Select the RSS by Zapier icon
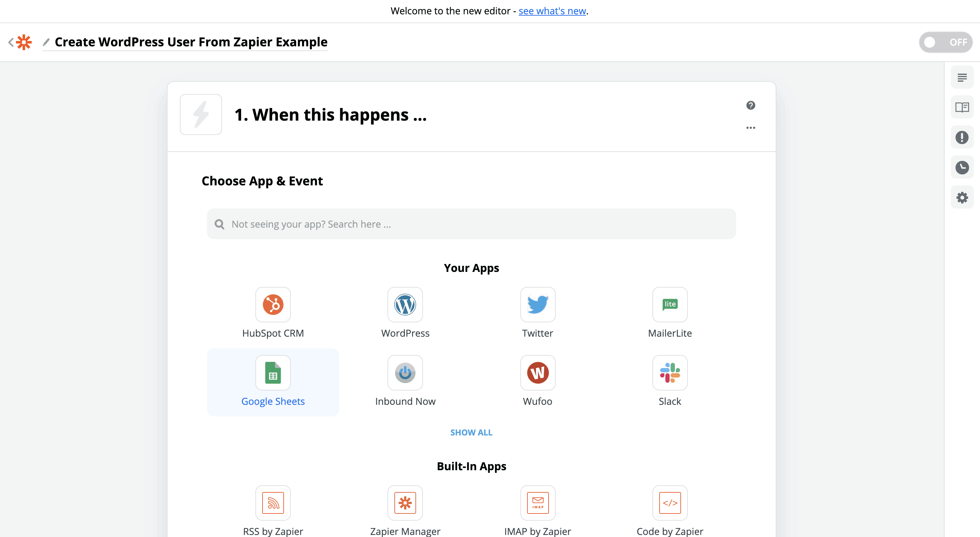The image size is (980, 537). point(273,502)
